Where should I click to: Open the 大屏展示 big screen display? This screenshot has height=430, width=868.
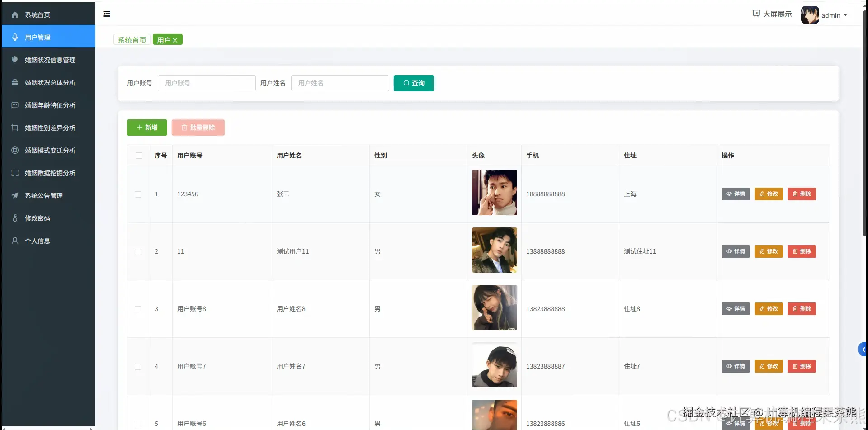tap(772, 14)
